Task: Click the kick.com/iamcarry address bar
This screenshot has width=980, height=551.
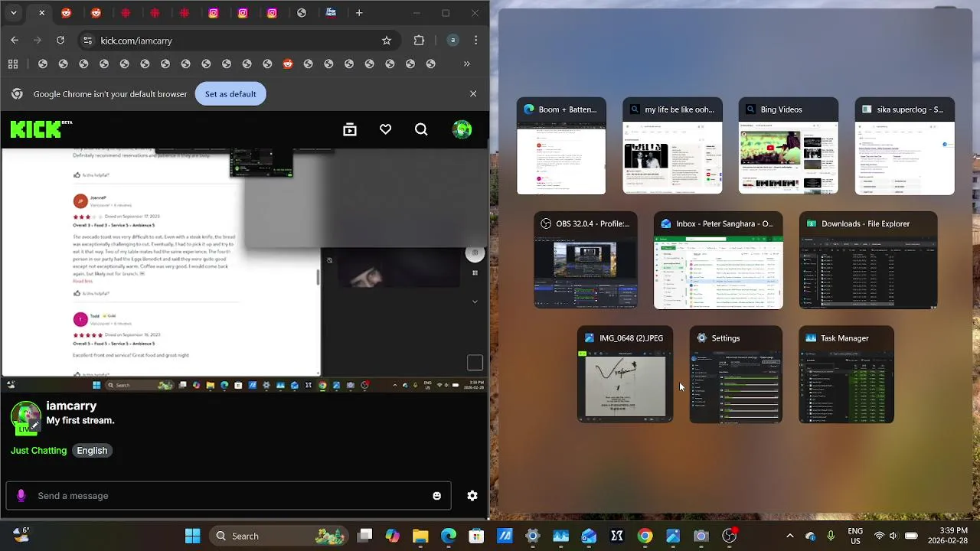Action: coord(239,41)
